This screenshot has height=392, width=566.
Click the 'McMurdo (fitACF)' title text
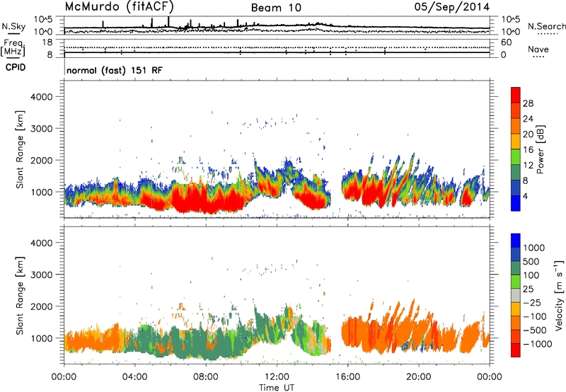pos(120,7)
